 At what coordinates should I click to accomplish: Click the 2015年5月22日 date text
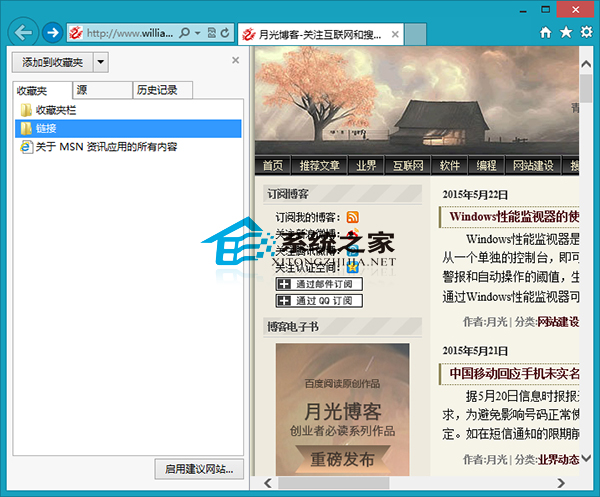474,194
